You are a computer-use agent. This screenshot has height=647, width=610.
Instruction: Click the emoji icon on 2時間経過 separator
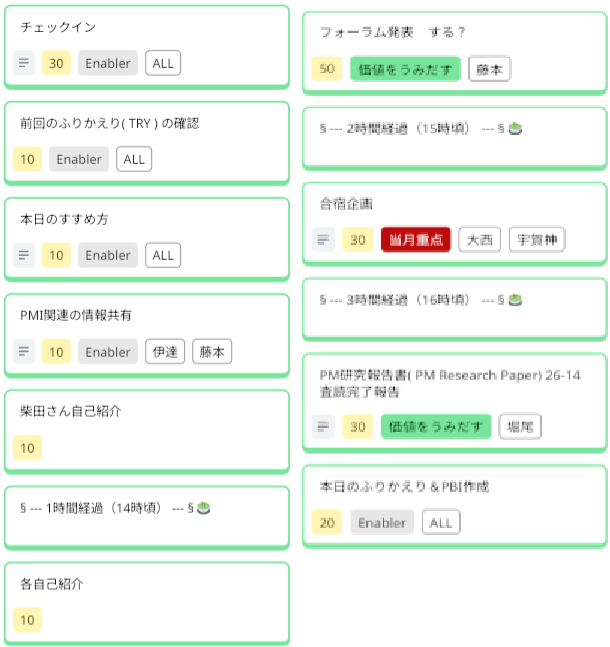pyautogui.click(x=515, y=128)
